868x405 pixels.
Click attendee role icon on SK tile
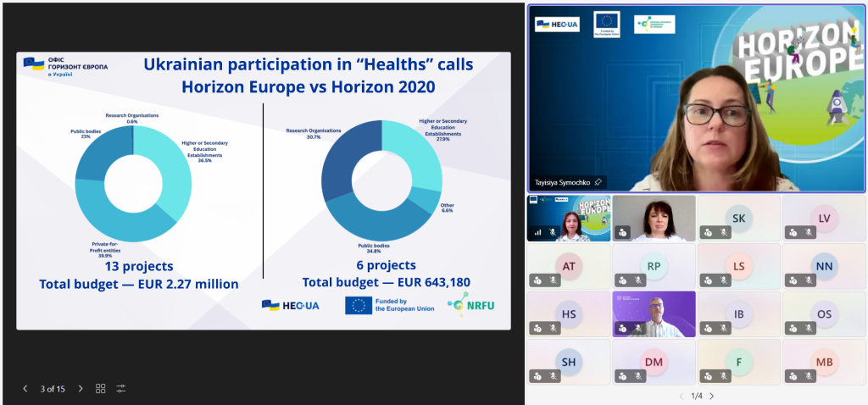(x=708, y=233)
